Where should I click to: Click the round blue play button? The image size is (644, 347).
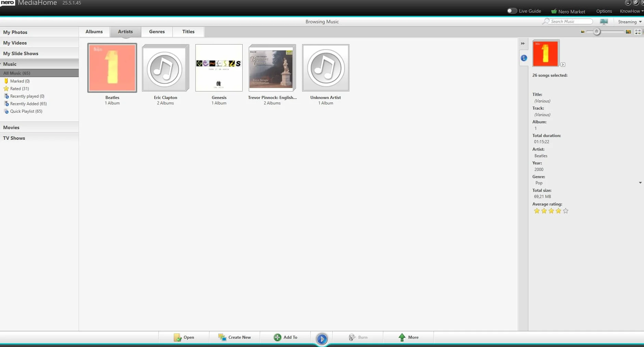point(322,339)
